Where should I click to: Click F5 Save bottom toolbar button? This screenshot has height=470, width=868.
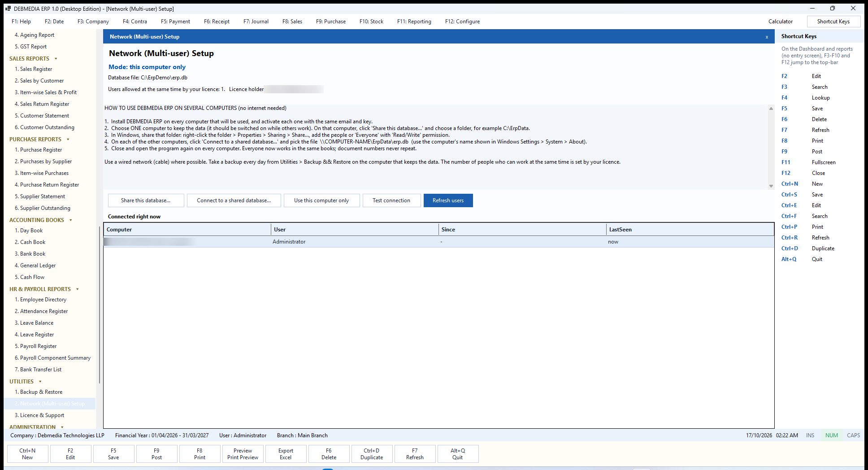tap(113, 454)
